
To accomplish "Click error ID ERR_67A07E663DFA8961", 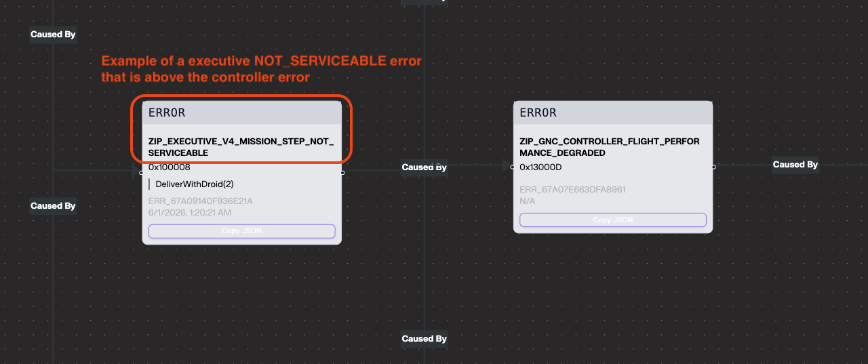I will coord(572,190).
